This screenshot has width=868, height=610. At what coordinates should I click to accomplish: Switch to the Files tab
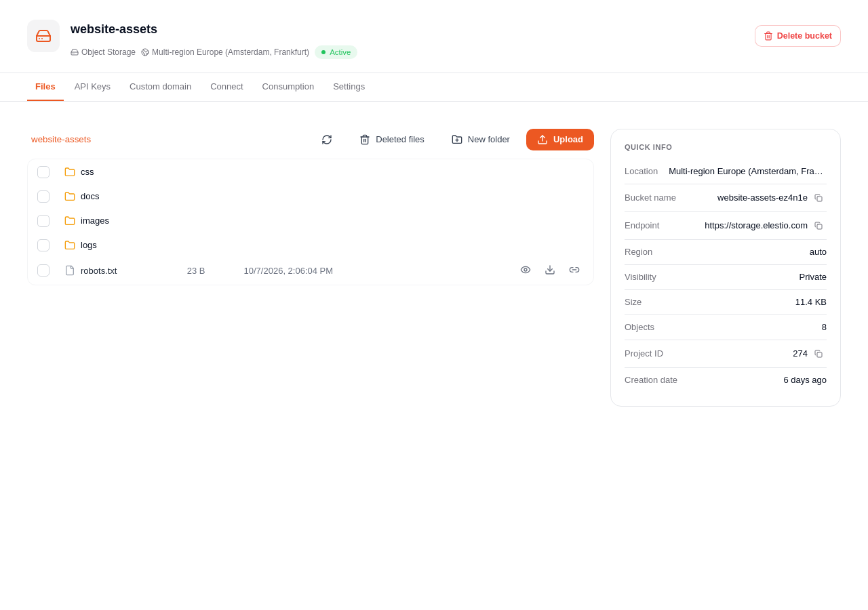click(45, 87)
